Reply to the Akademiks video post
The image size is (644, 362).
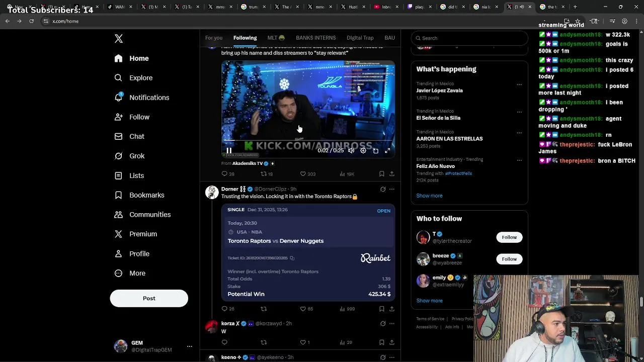(x=224, y=174)
